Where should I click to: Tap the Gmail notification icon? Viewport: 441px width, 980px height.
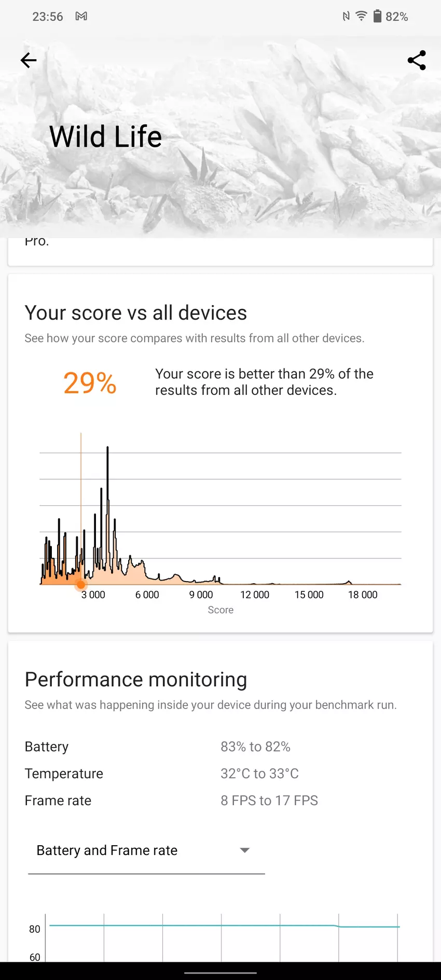[81, 17]
